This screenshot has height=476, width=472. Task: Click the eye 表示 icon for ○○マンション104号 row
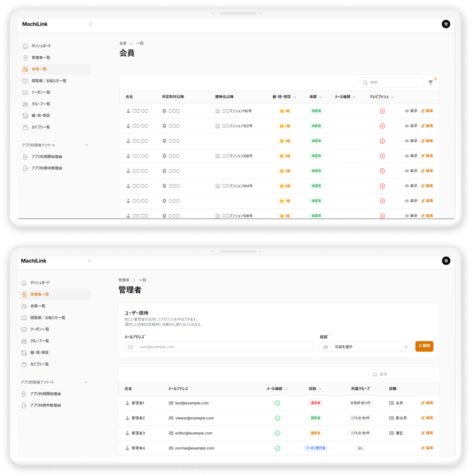(x=407, y=186)
